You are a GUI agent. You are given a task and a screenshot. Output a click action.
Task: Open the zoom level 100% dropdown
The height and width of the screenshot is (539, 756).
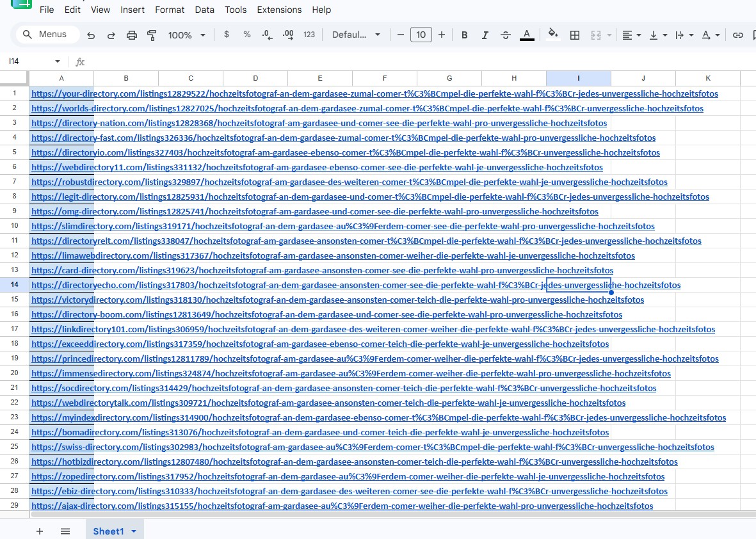tap(186, 35)
